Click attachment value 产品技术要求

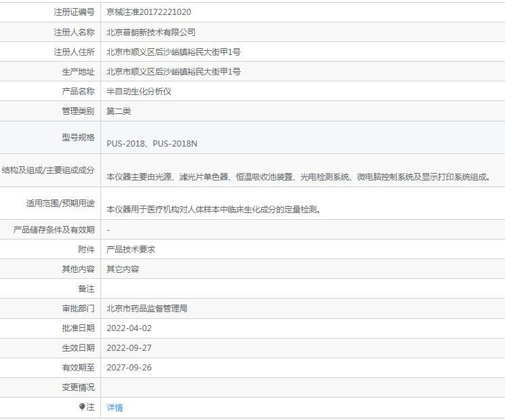(x=130, y=249)
